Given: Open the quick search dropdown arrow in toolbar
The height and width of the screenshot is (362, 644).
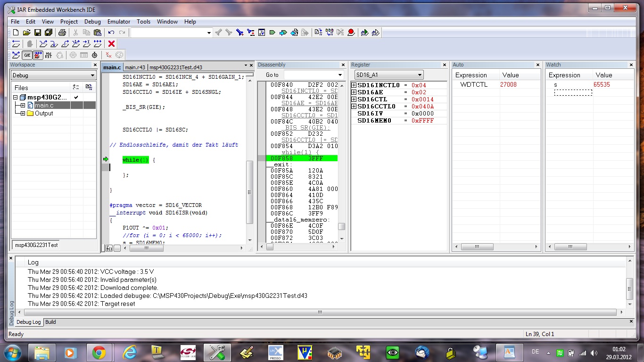Looking at the screenshot, I should coord(209,33).
